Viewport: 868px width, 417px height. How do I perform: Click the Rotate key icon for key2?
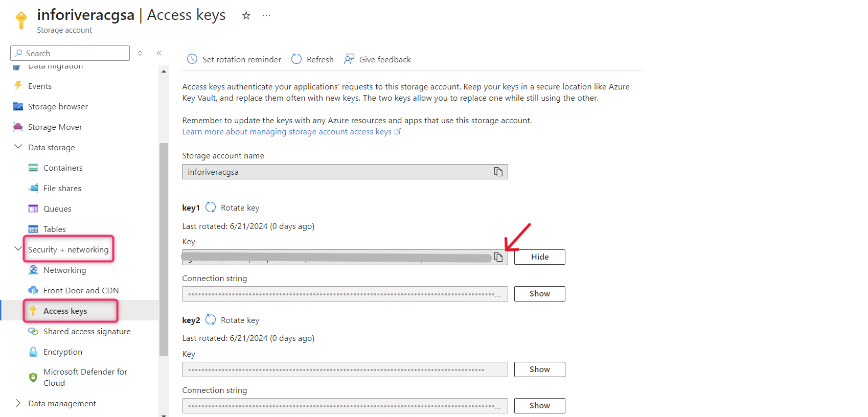211,320
